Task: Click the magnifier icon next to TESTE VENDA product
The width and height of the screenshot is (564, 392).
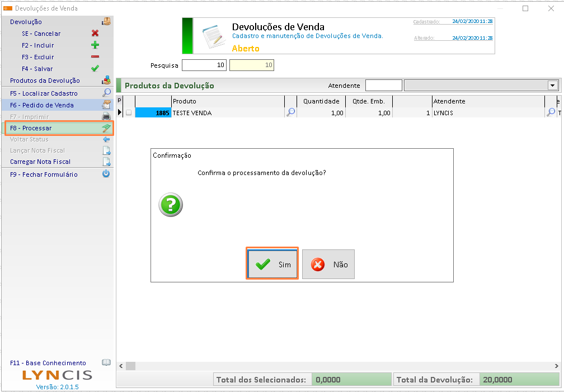Action: pyautogui.click(x=291, y=112)
